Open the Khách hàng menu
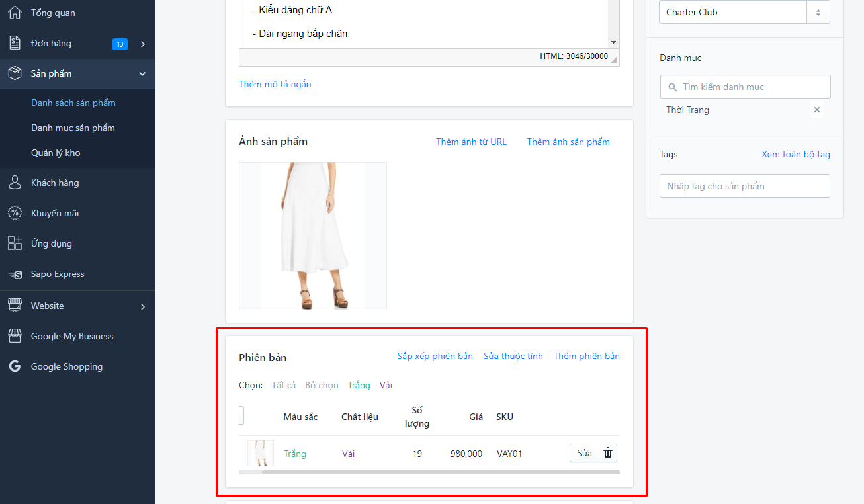 (x=55, y=183)
